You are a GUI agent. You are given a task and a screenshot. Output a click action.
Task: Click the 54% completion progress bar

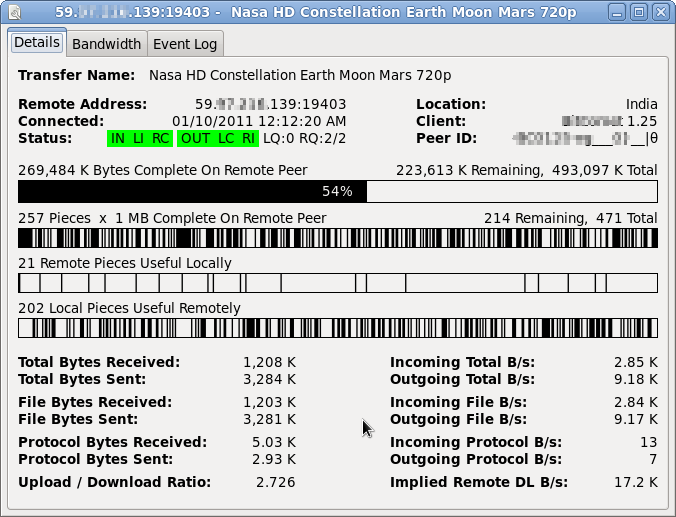(x=338, y=191)
